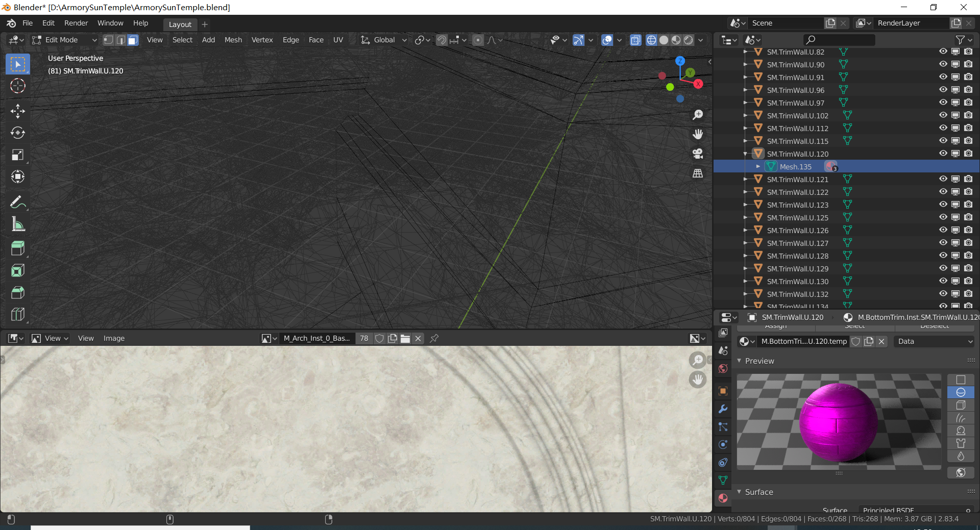Open Modifier Properties (wrench icon)

(x=723, y=409)
